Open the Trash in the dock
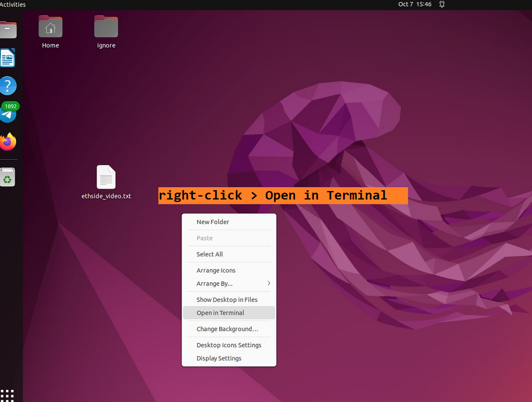Screen dimensions: 532x402 8,177
